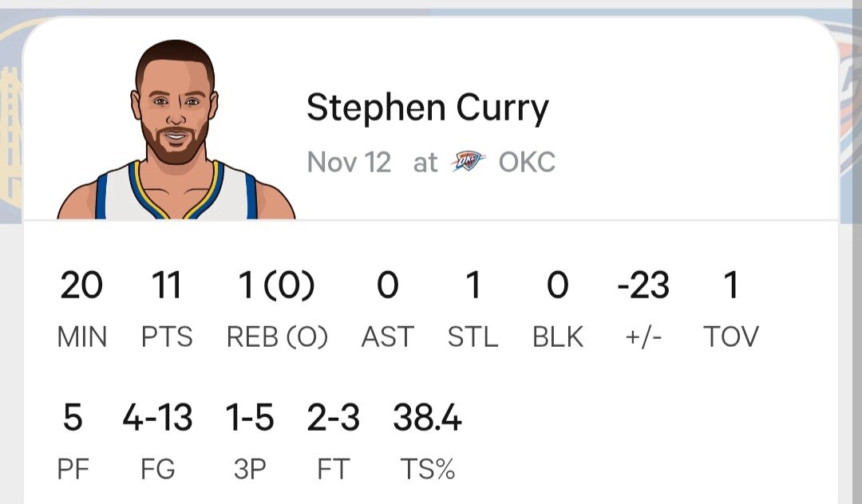Click the +/- column label
The width and height of the screenshot is (862, 504).
click(x=643, y=337)
